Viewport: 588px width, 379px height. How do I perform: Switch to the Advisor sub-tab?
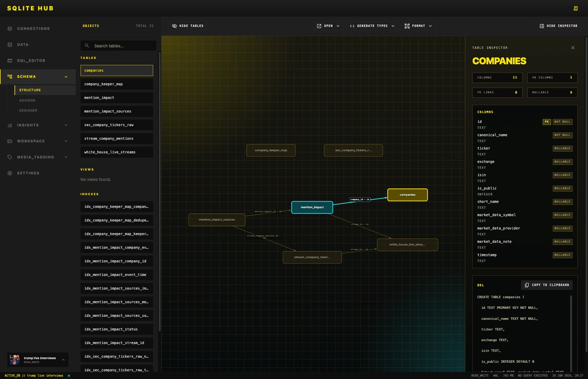27,100
